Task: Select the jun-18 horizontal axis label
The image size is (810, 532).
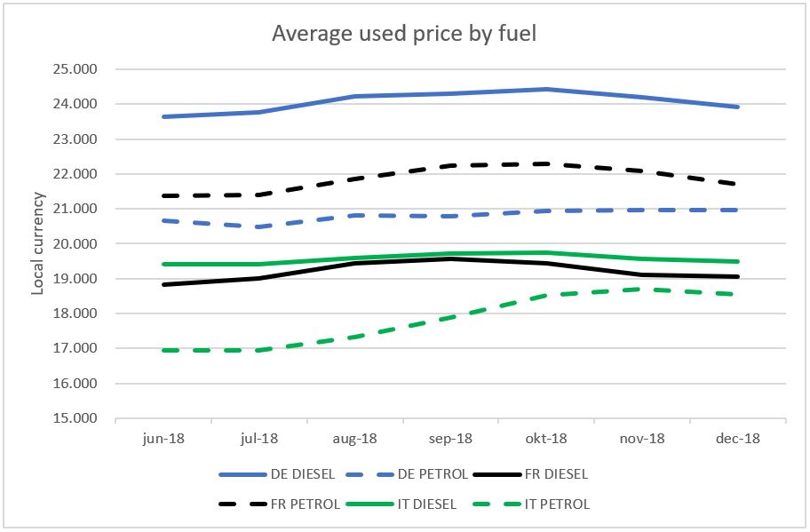Action: [163, 438]
